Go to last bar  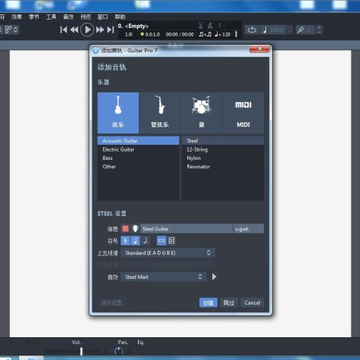pyautogui.click(x=111, y=30)
